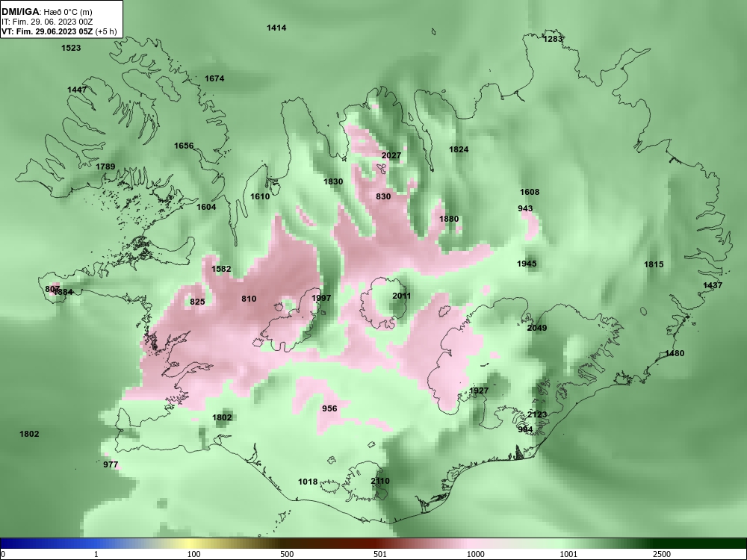Click the 1608 height value
This screenshot has width=747, height=560.
coord(530,192)
